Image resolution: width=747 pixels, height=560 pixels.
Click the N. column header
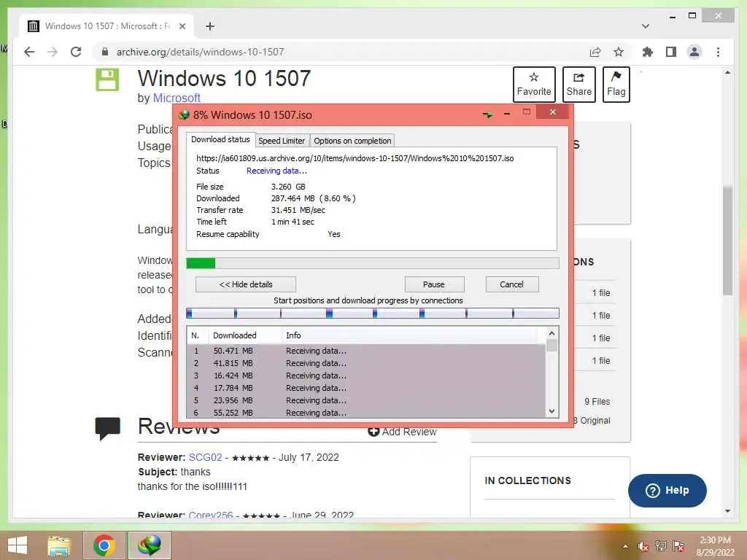coord(197,335)
